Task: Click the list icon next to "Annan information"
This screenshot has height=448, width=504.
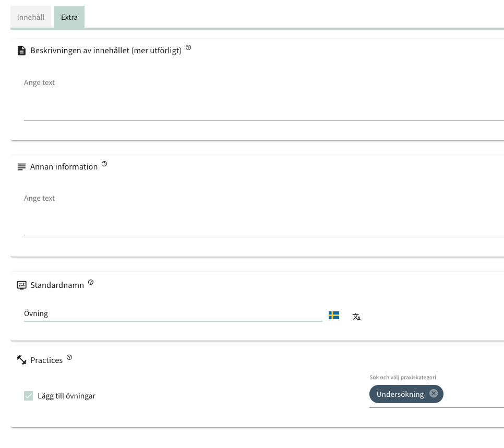Action: pos(21,166)
